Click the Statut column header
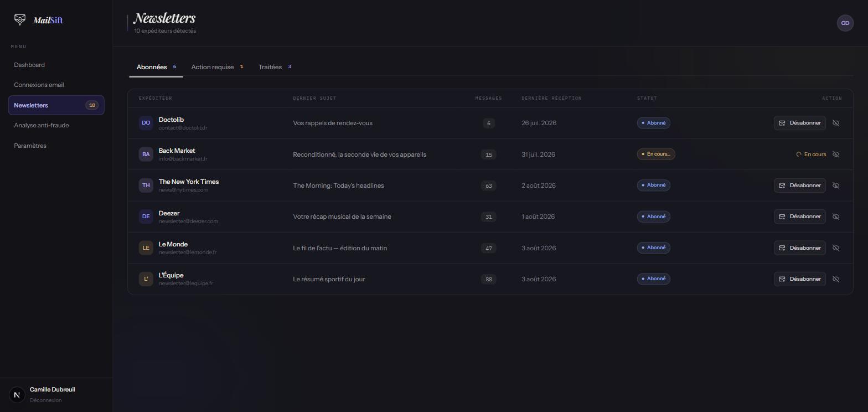Screen dimensions: 868x412 [x=647, y=98]
